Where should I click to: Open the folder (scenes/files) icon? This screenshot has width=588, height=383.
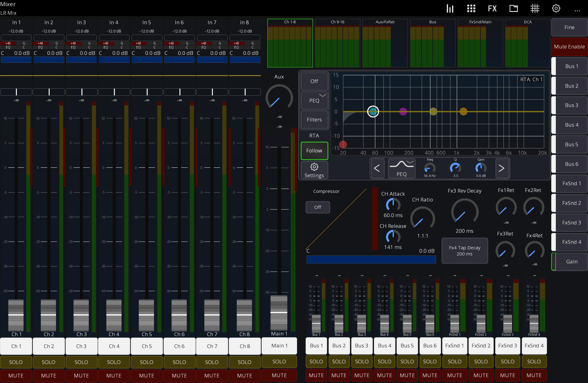[x=514, y=8]
